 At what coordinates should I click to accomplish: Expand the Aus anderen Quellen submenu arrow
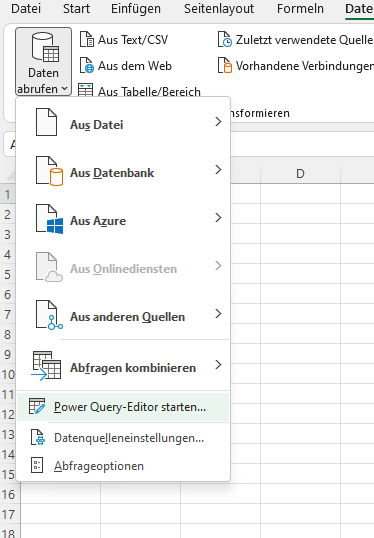(218, 314)
